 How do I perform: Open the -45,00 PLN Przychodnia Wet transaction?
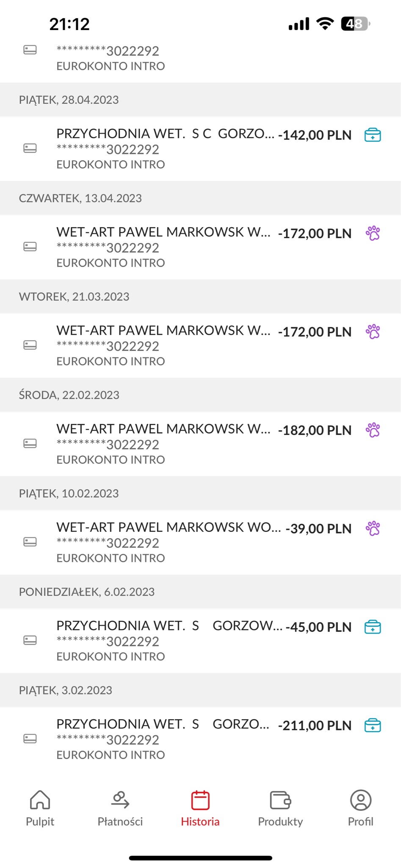200,640
